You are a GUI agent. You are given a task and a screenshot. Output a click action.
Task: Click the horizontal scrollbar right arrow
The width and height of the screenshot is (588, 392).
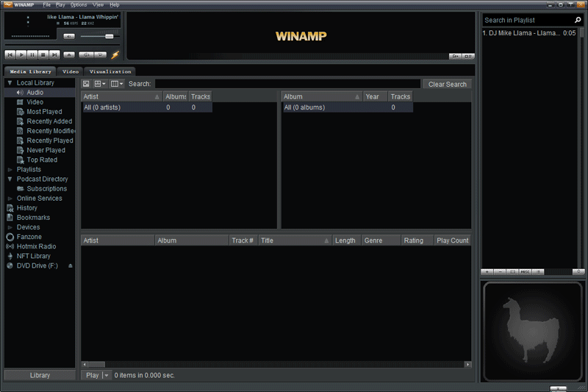(467, 364)
